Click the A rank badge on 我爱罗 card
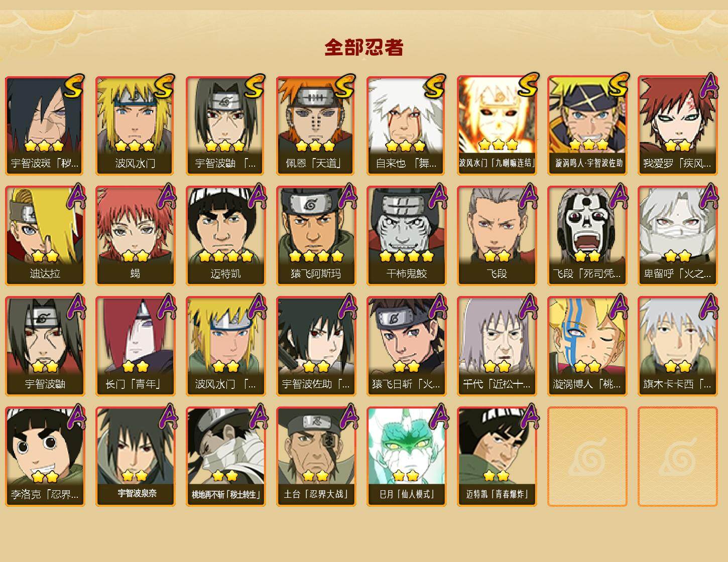 (709, 86)
